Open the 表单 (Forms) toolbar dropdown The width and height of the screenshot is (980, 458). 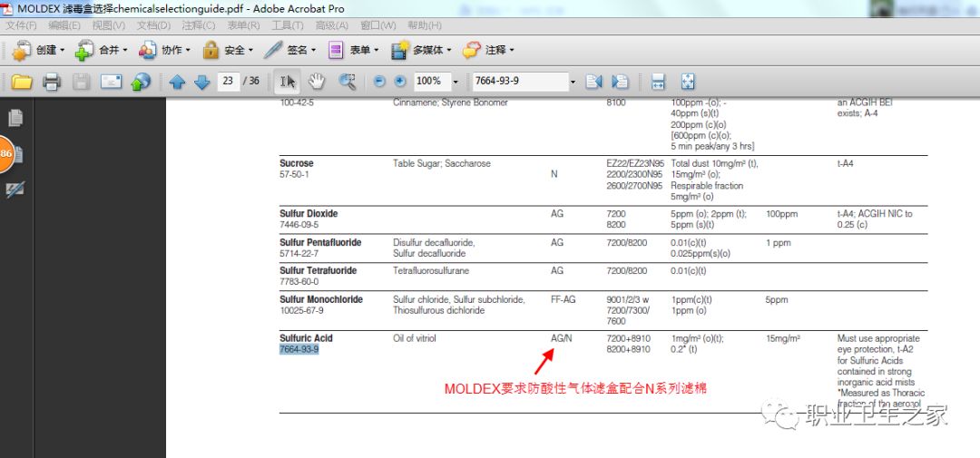coord(352,50)
